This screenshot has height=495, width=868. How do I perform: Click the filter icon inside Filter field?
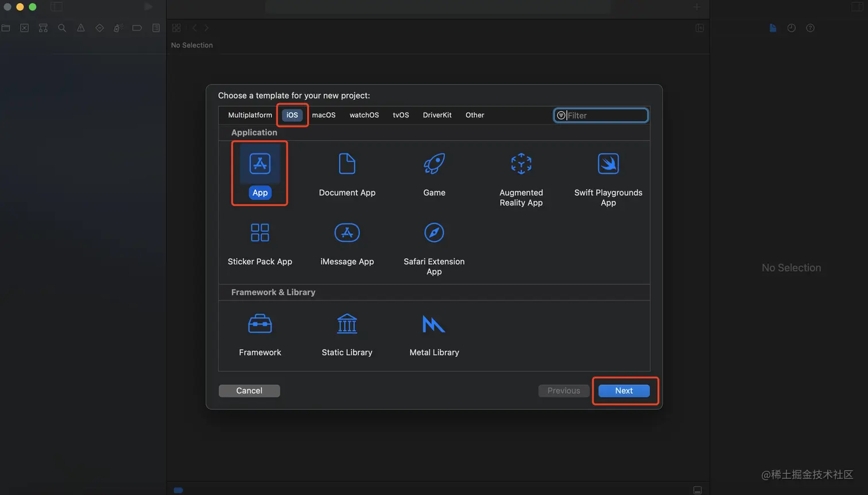coord(561,115)
